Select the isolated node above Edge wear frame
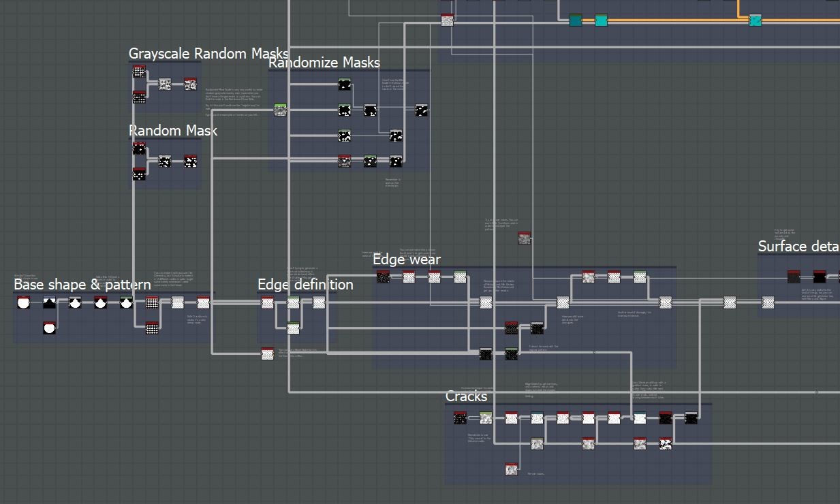The height and width of the screenshot is (504, 840). click(524, 238)
